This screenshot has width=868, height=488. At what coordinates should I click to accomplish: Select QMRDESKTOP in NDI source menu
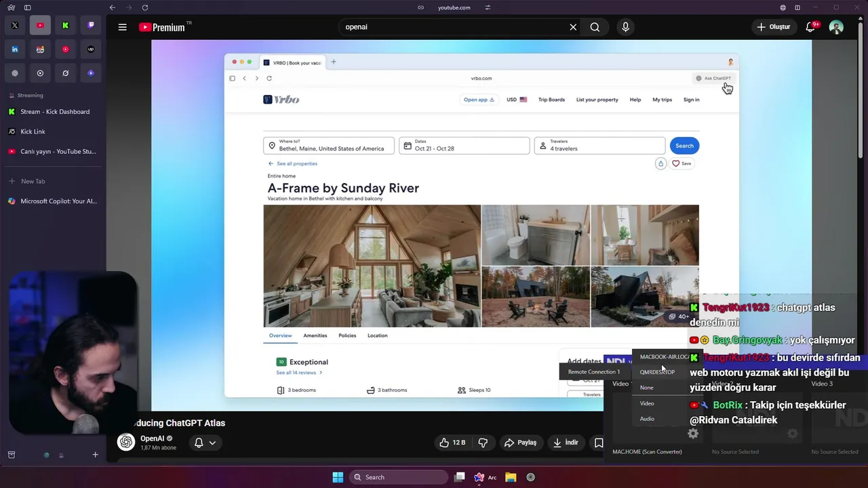point(657,372)
